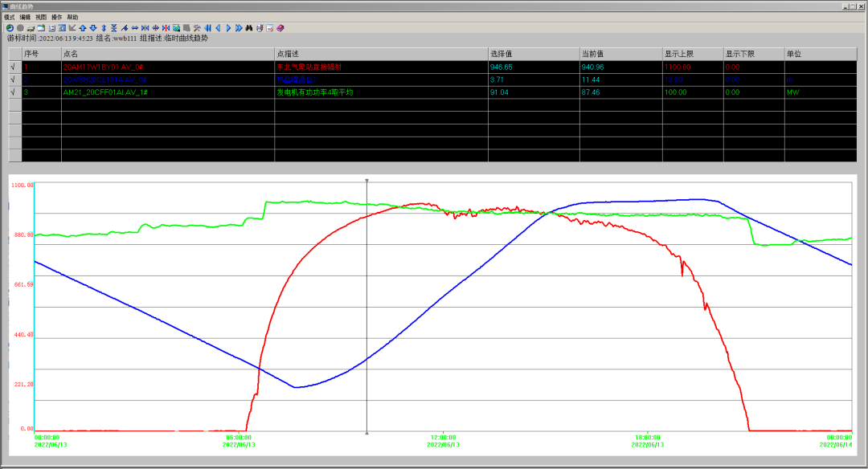The height and width of the screenshot is (469, 868).
Task: Click the 显示下限 column header
Action: tap(754, 54)
